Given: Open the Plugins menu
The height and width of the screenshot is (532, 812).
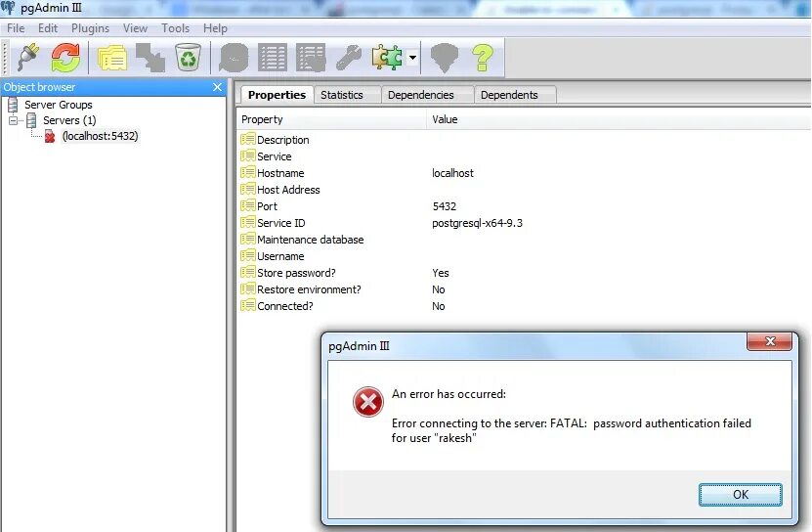Looking at the screenshot, I should [90, 28].
